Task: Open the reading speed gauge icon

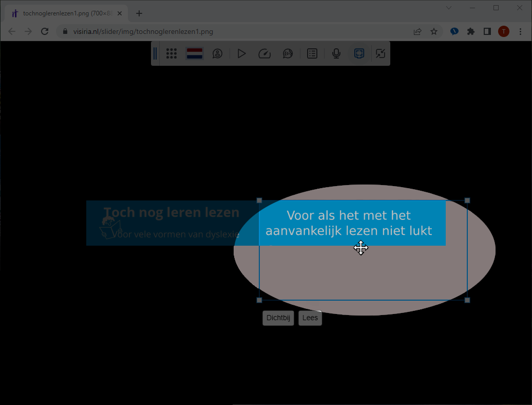Action: [264, 53]
